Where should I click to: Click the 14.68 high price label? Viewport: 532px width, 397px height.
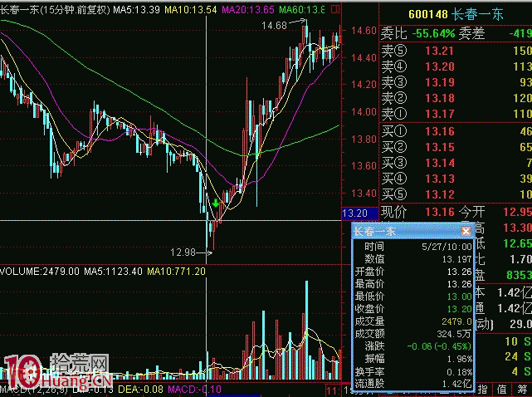click(275, 26)
